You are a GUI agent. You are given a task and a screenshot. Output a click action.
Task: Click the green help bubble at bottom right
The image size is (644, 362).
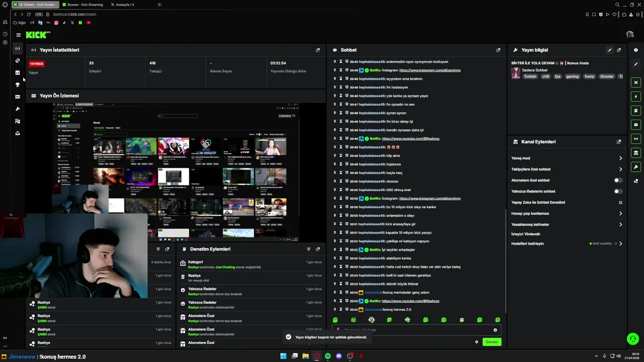coord(633,339)
